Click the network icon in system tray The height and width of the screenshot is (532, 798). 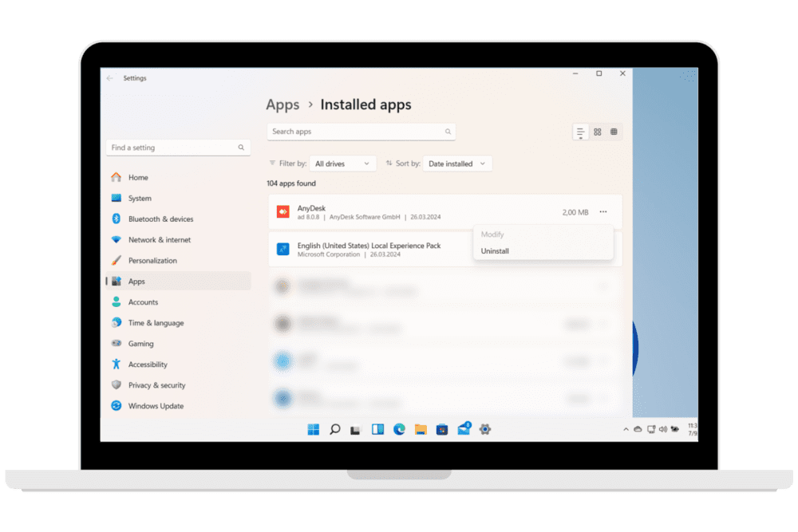pos(651,430)
